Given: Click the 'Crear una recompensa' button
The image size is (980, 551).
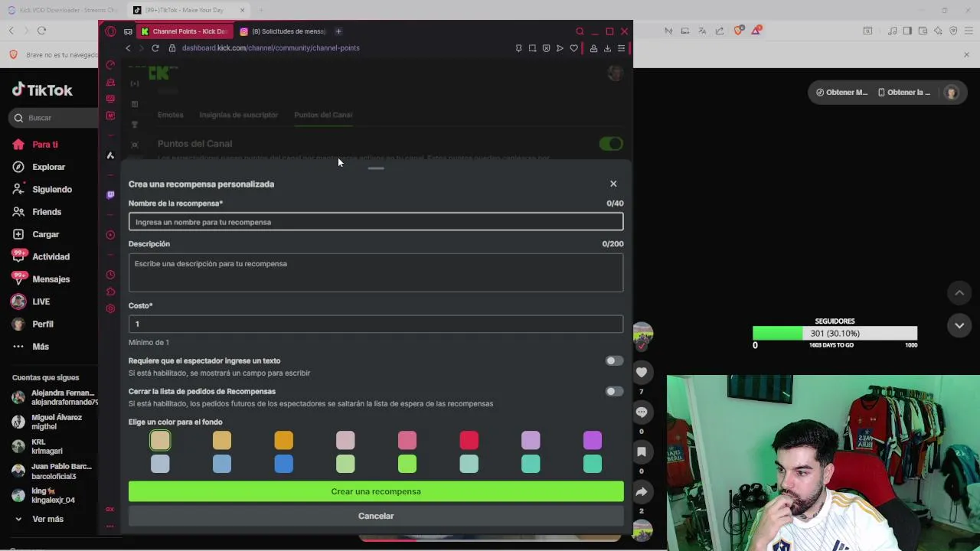Looking at the screenshot, I should coord(376,491).
